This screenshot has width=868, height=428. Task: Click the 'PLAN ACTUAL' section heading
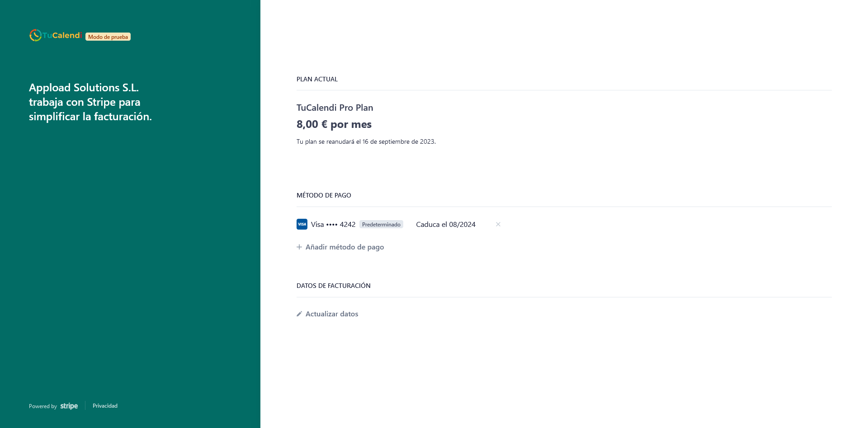pos(317,79)
